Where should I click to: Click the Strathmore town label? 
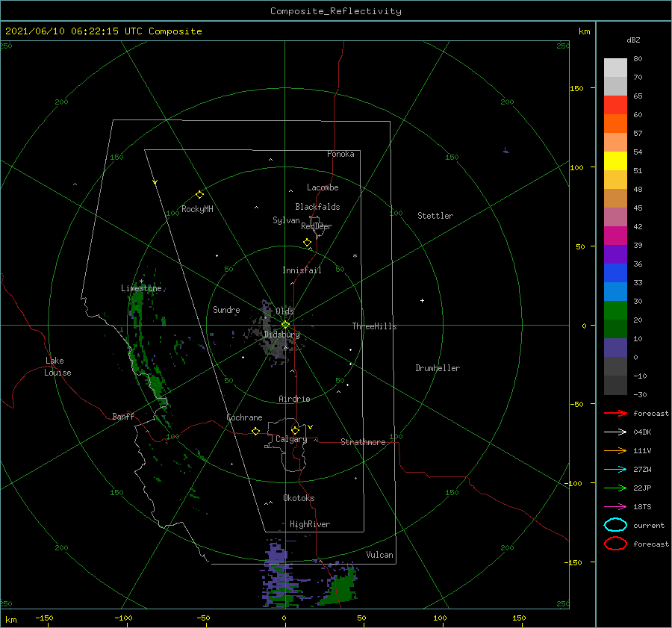tap(363, 442)
